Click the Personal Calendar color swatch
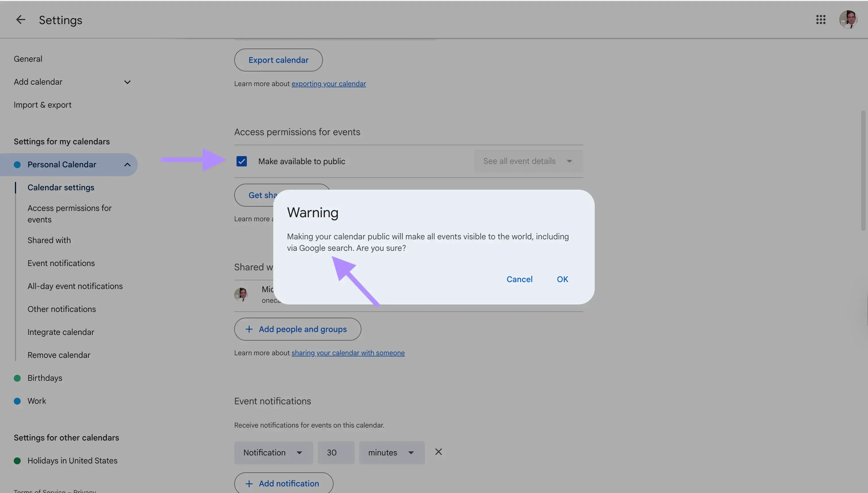868x493 pixels. 17,164
